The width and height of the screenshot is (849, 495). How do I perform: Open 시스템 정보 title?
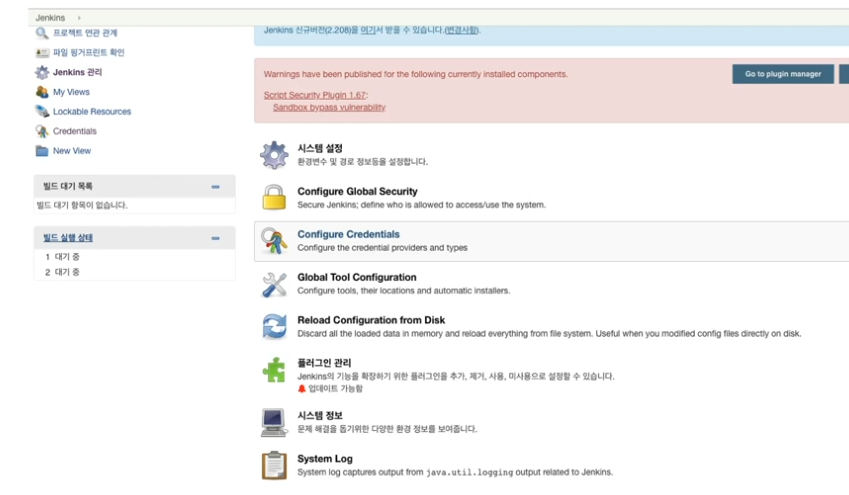point(320,415)
